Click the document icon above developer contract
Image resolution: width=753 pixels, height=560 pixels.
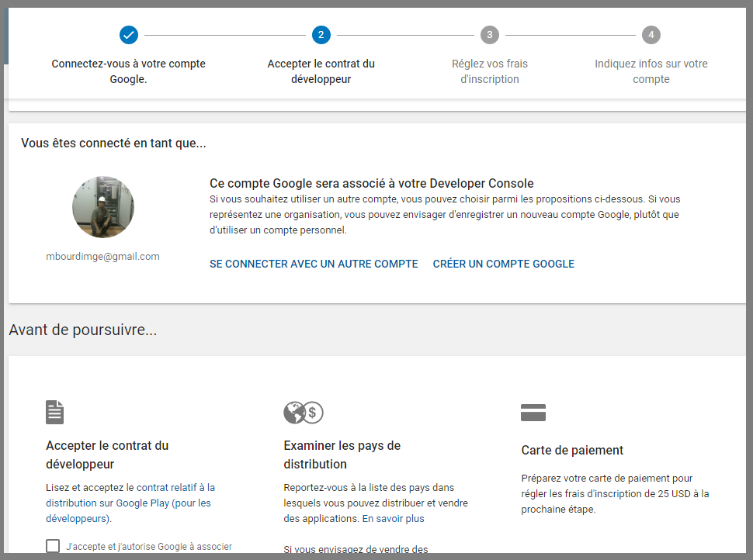coord(54,412)
